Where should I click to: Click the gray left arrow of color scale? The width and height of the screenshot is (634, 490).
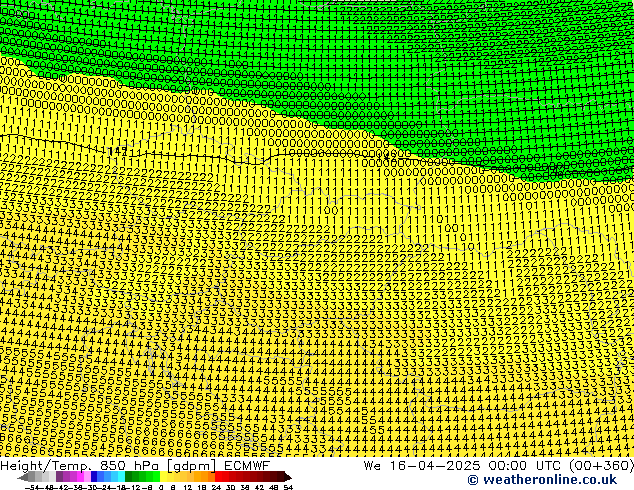[x=23, y=477]
